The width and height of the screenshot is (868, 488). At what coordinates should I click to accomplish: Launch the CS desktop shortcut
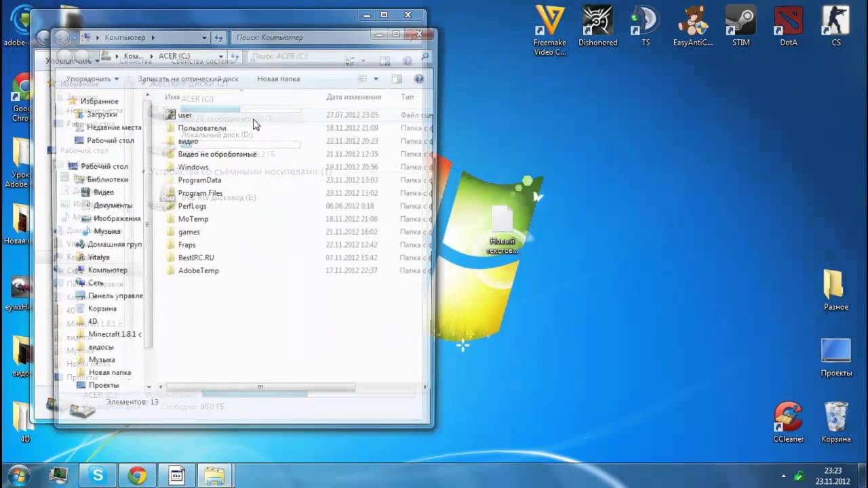tap(836, 27)
